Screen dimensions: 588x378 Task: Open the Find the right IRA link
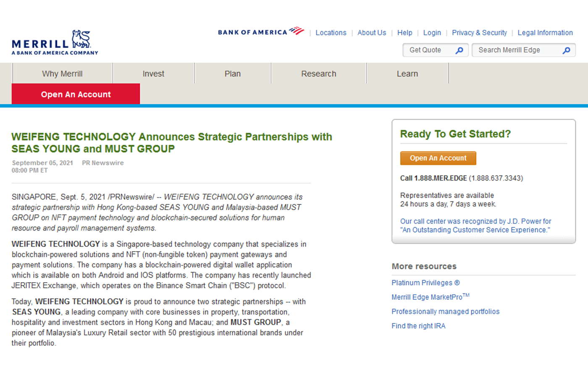[418, 326]
